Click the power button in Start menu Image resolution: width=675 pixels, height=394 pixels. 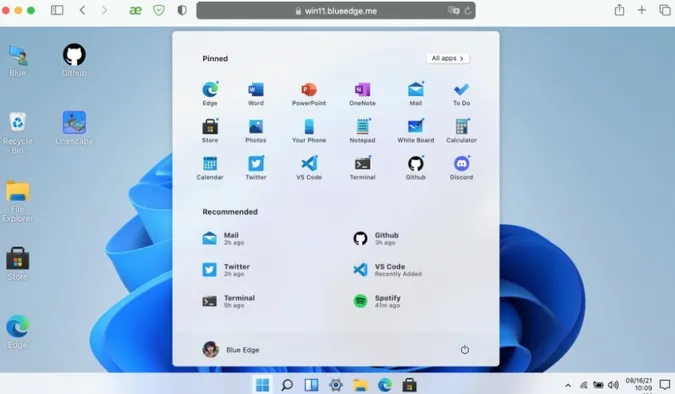tap(464, 350)
